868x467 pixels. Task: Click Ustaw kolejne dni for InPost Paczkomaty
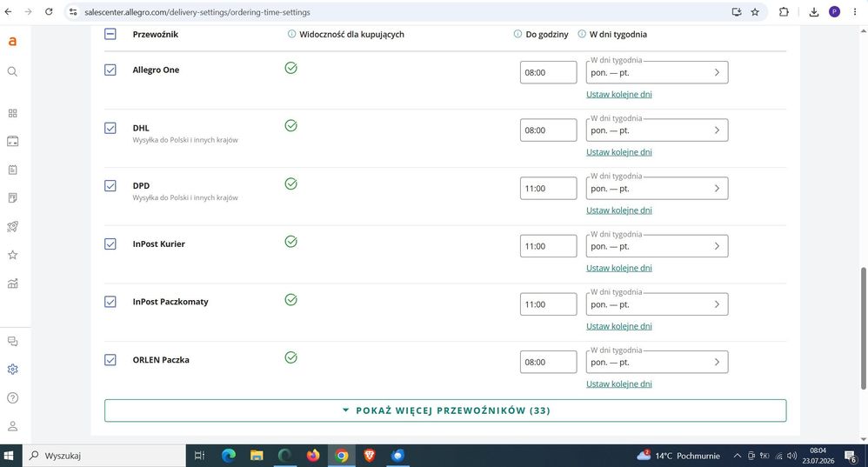click(619, 326)
